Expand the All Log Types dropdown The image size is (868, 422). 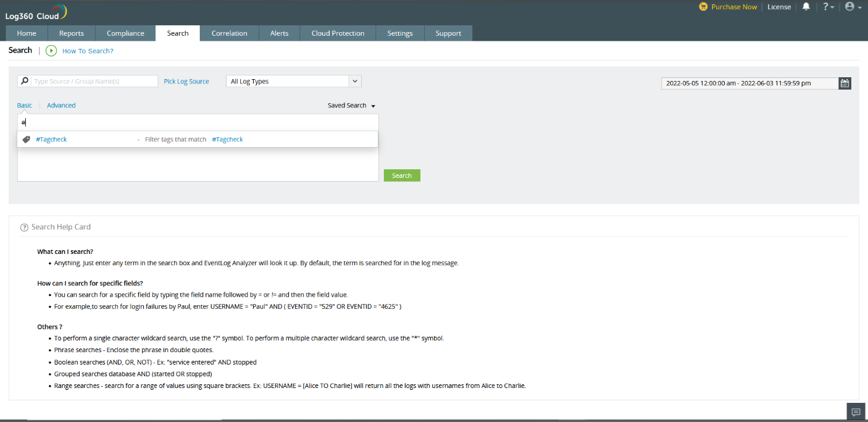[x=354, y=81]
